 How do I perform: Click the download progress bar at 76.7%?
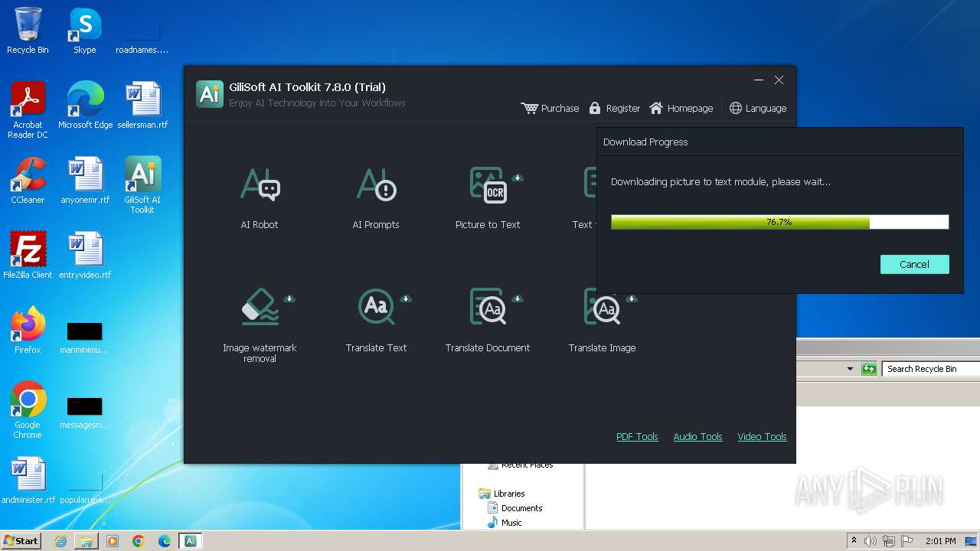pos(779,222)
